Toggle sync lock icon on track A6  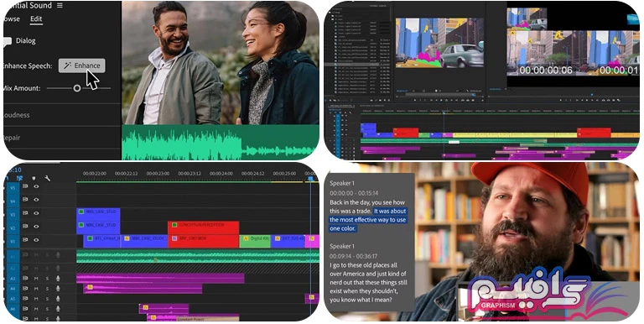pos(25,308)
